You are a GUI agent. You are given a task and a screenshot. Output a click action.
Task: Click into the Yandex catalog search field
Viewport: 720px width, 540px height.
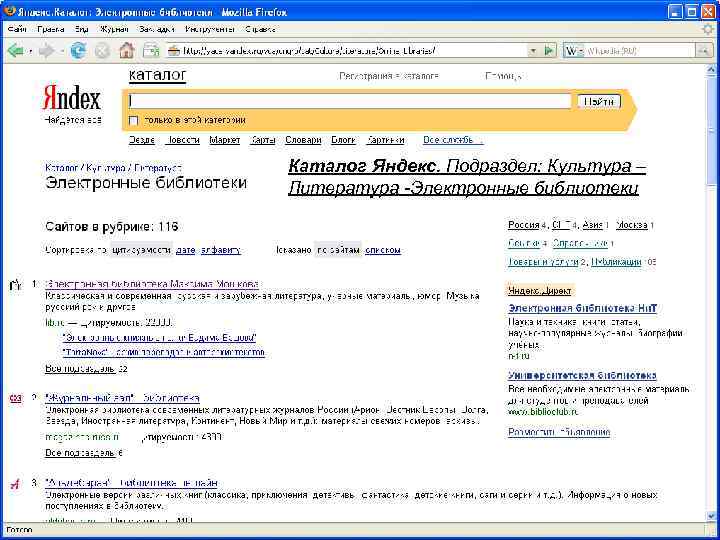[x=349, y=101]
